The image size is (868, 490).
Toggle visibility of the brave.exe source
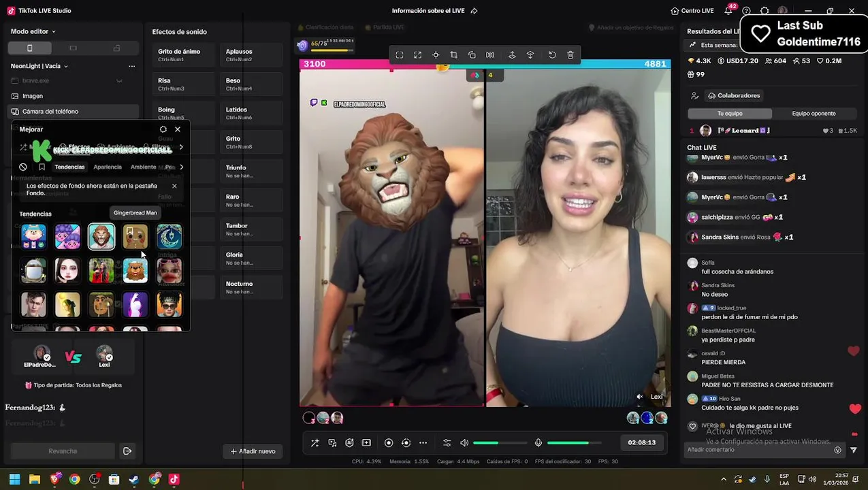[x=119, y=81]
